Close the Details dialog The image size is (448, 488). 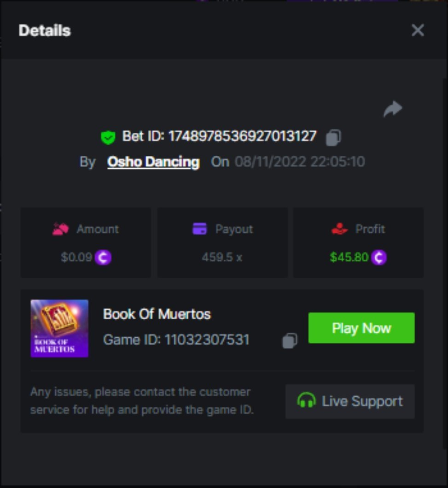(x=418, y=30)
